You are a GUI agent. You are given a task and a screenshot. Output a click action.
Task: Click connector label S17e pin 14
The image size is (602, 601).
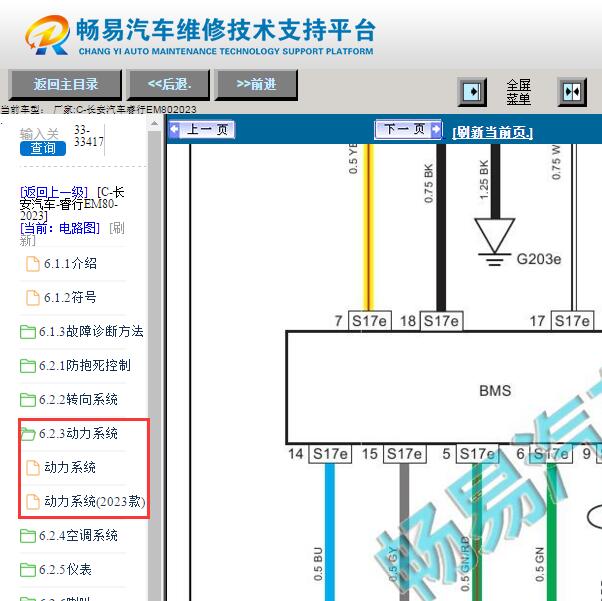(x=330, y=454)
